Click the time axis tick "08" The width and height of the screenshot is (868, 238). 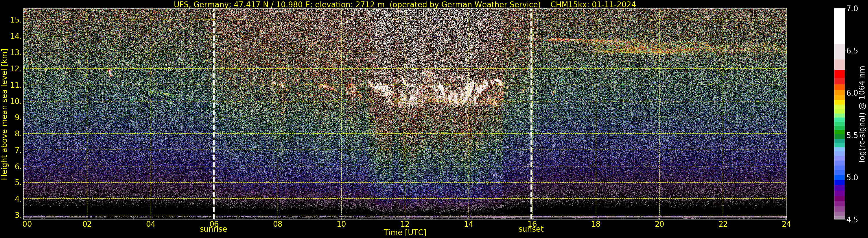(x=278, y=224)
